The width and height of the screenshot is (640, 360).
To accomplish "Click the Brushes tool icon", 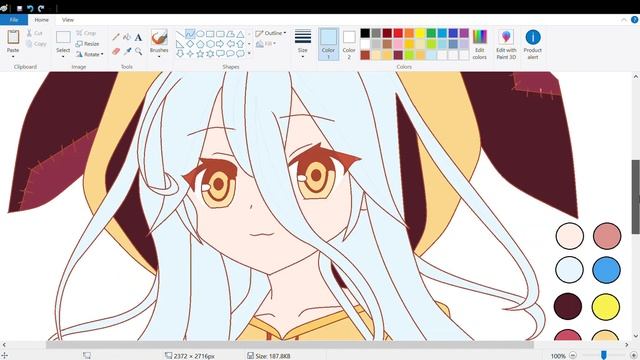I will tap(159, 38).
